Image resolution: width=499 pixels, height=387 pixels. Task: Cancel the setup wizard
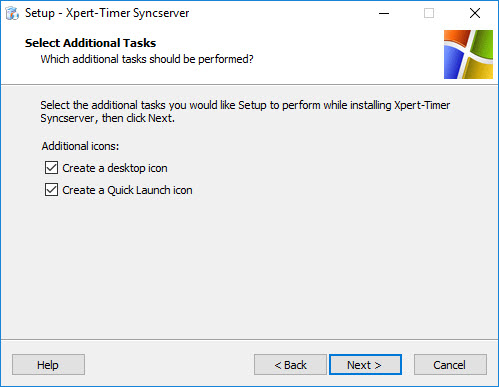[450, 365]
